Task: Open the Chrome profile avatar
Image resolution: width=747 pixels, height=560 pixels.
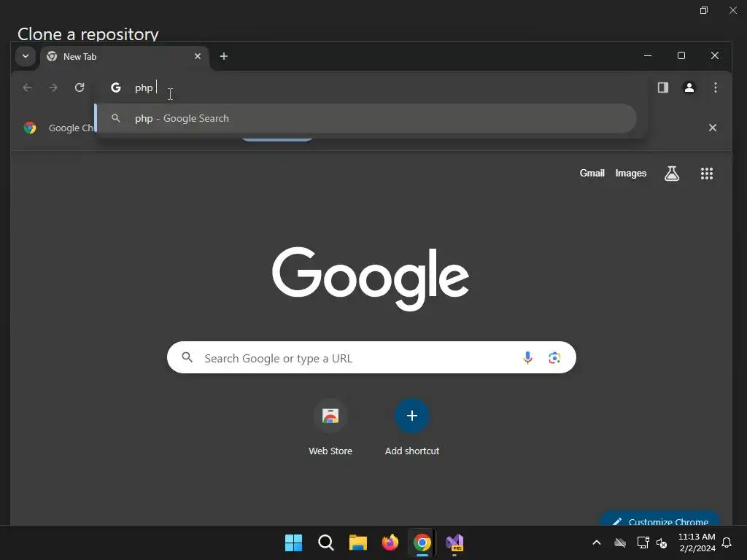Action: 689,87
